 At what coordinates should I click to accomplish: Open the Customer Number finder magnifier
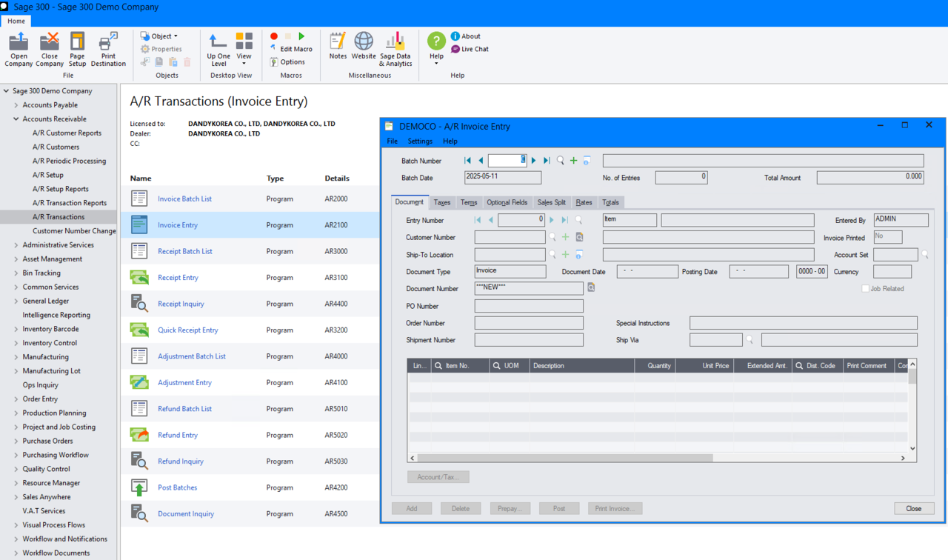coord(552,237)
